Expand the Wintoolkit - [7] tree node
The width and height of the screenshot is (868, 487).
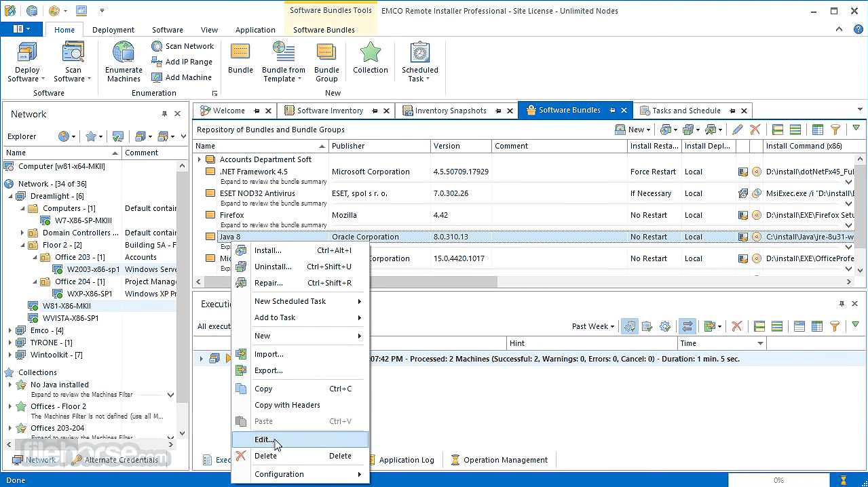[10, 355]
